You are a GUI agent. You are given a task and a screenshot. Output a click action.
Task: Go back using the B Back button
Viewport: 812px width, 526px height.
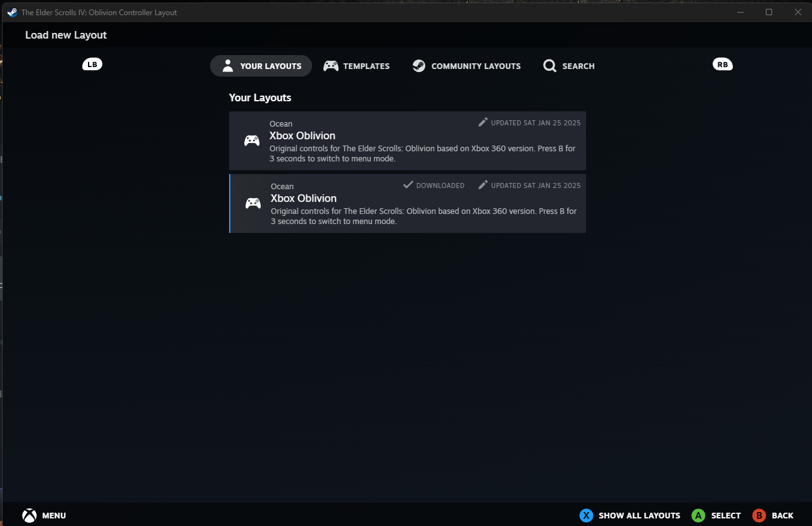pyautogui.click(x=773, y=515)
